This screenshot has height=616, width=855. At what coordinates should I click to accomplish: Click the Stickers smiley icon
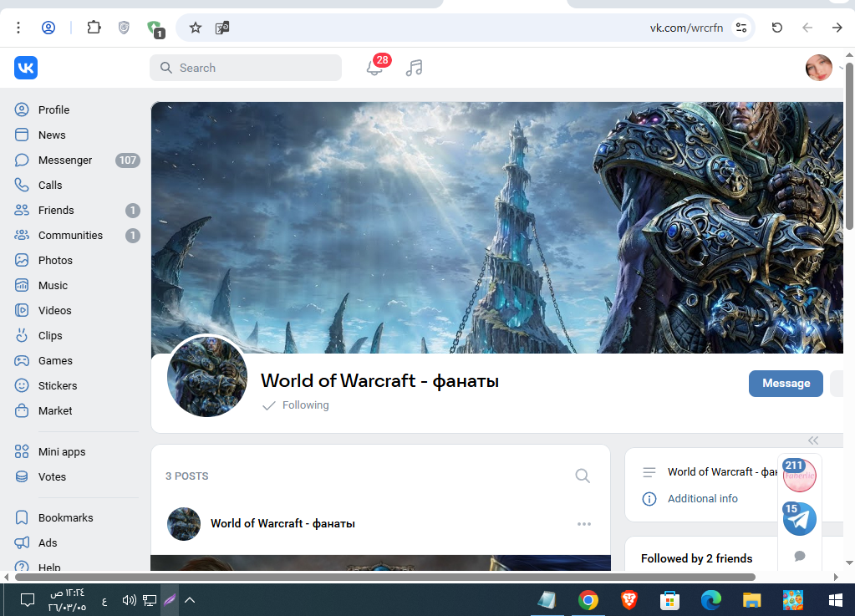(21, 385)
